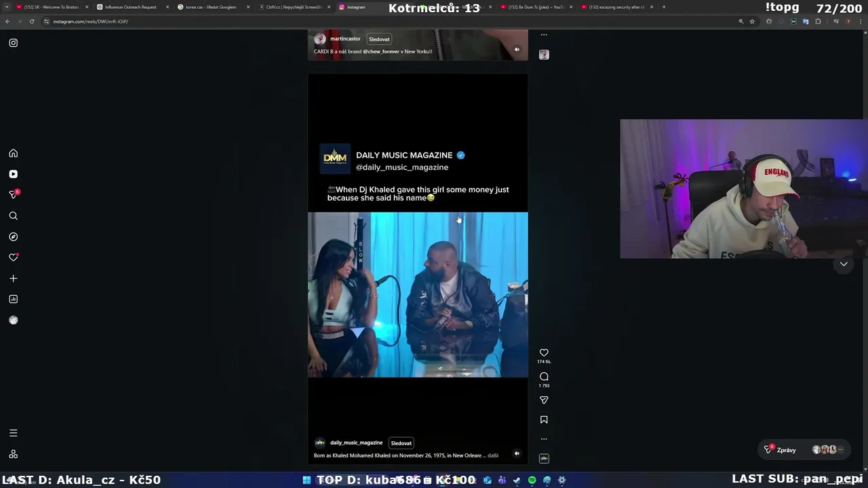Open Messages icon with notification badge in sidebar
The image size is (868, 488).
click(x=13, y=195)
